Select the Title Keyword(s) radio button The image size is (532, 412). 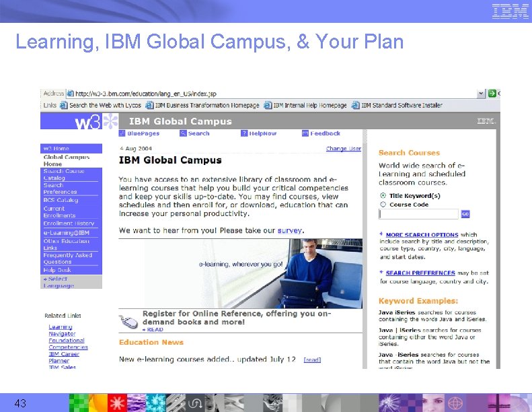pos(383,196)
